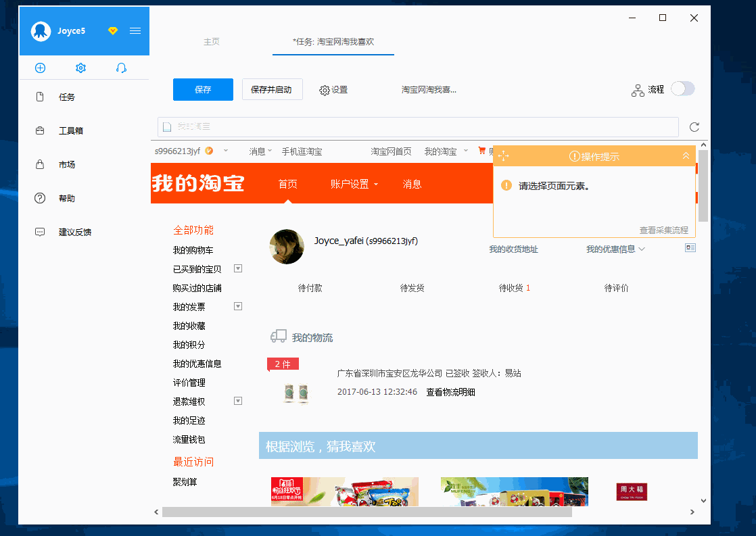
Task: Click the snack food promotion banner
Action: click(x=345, y=491)
